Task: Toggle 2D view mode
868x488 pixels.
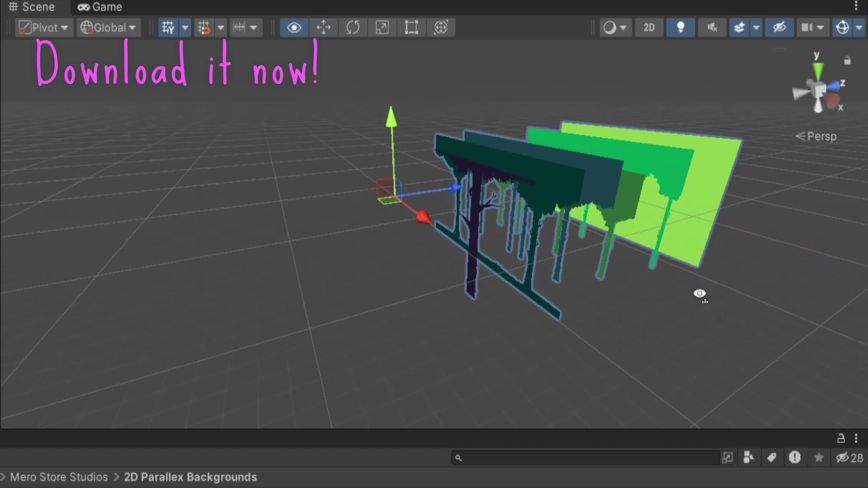Action: 649,28
